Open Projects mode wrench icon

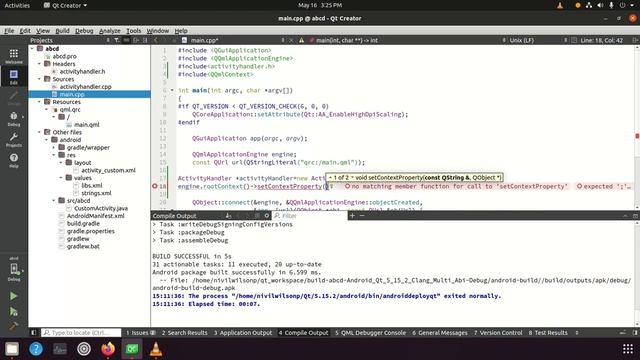click(14, 140)
